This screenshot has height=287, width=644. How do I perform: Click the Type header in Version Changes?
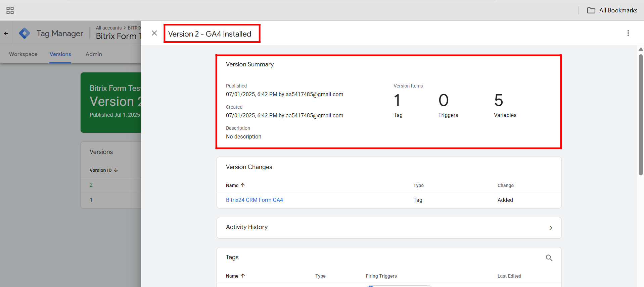[418, 185]
